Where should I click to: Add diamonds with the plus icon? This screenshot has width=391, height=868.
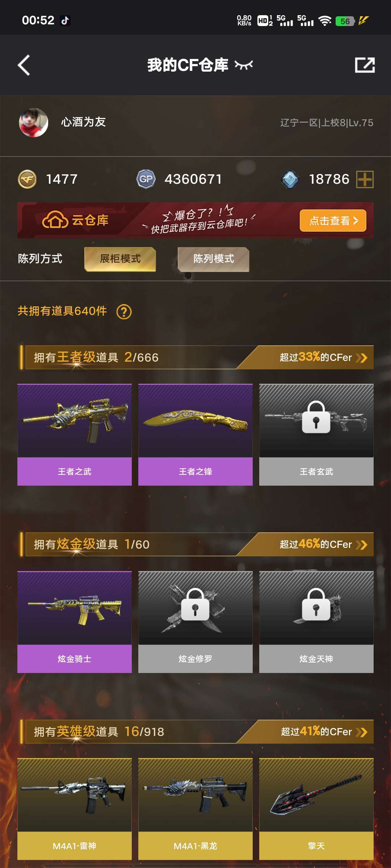point(365,179)
